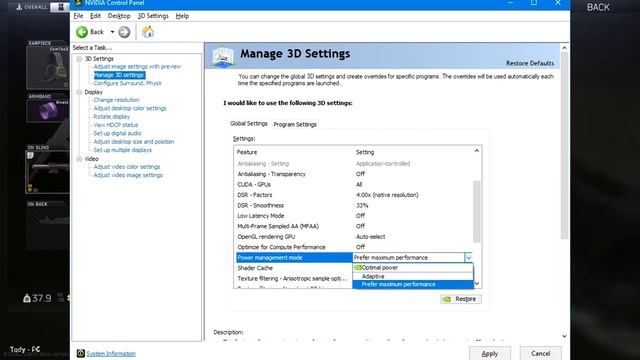Click the Restore button

(x=461, y=299)
